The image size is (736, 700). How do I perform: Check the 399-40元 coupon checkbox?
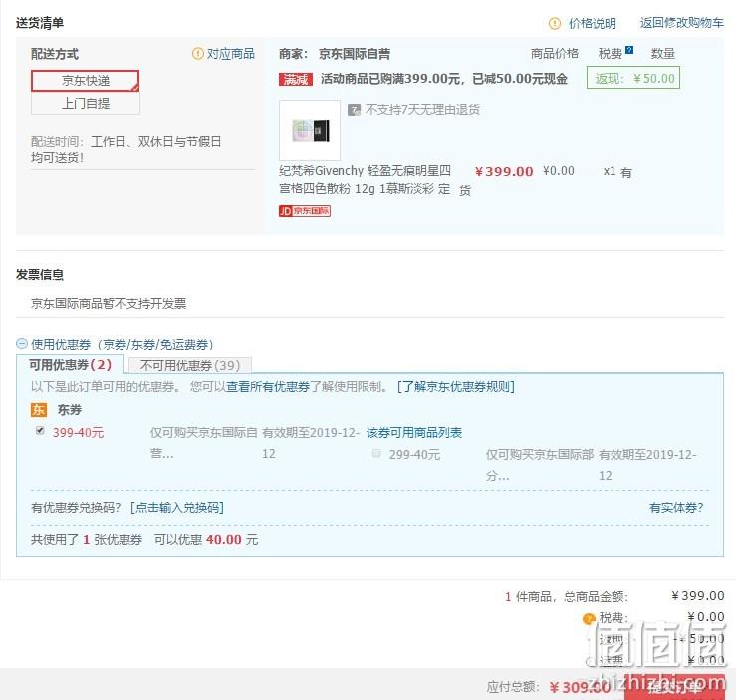[x=41, y=431]
